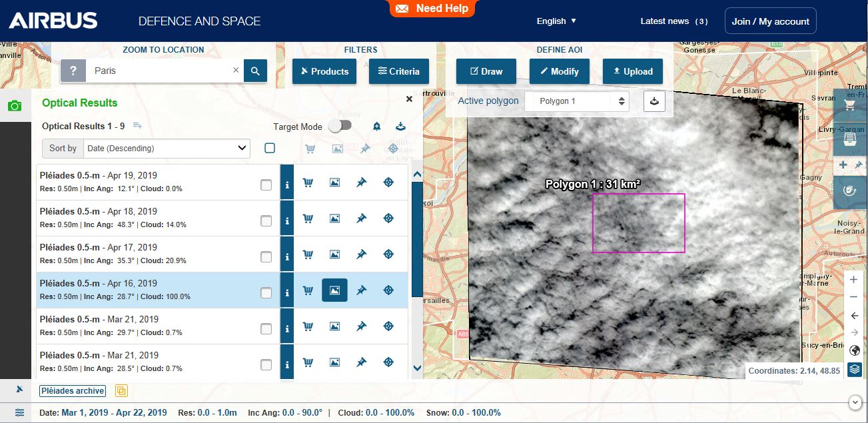Screen dimensions: 868x423
Task: Click the magnifier search button
Action: tap(255, 71)
